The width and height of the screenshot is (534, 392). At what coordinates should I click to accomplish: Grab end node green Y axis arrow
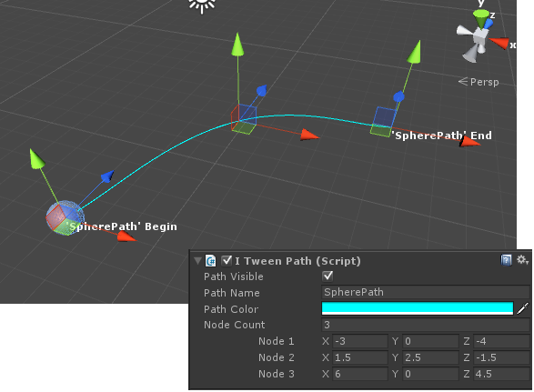point(415,52)
